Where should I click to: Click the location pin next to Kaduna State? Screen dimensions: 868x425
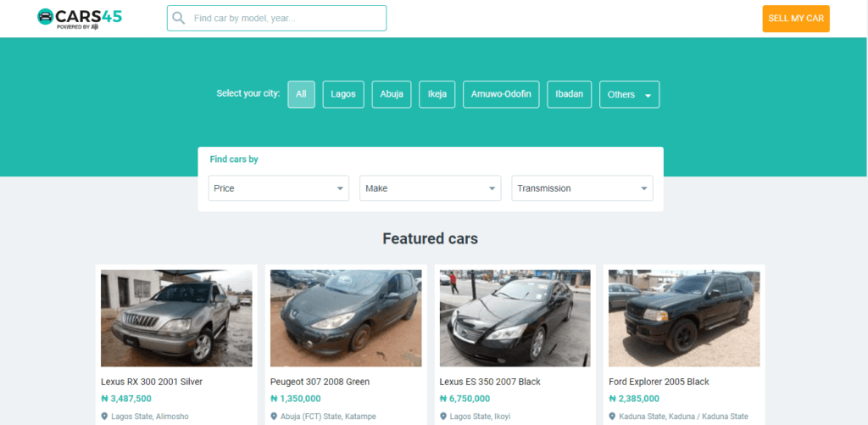[x=612, y=417]
